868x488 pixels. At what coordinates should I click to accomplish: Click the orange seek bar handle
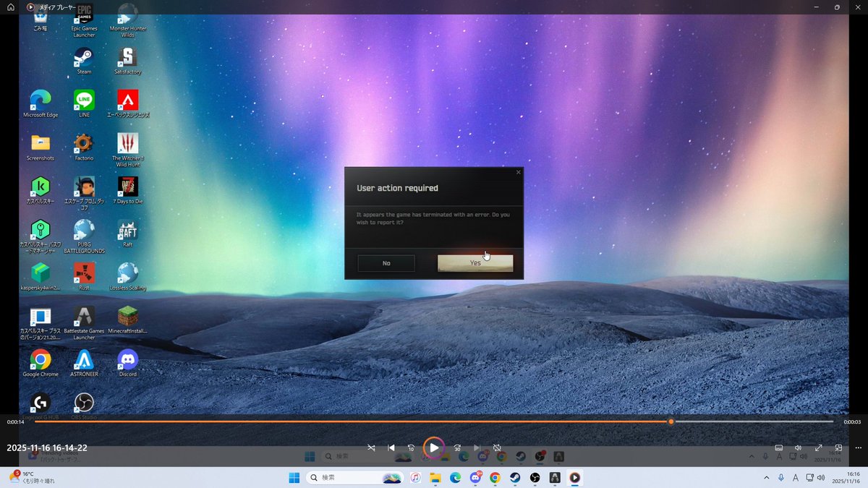[x=671, y=421]
